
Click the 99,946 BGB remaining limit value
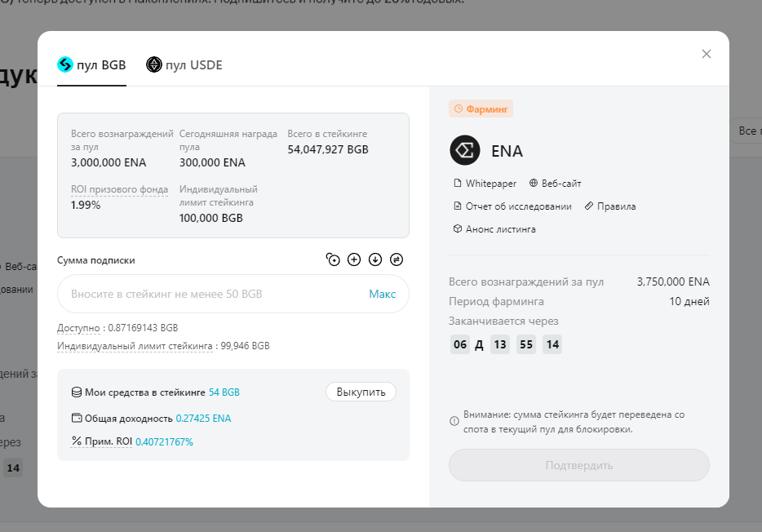245,346
